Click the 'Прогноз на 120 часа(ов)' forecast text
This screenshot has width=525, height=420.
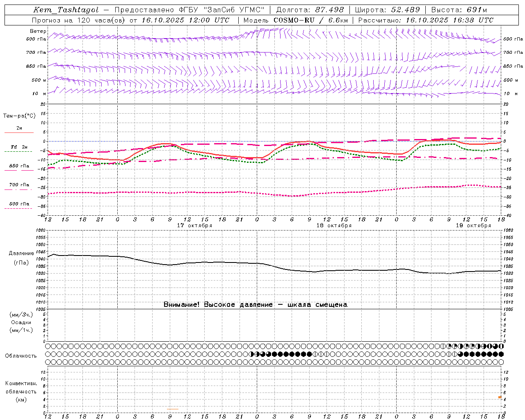79,20
